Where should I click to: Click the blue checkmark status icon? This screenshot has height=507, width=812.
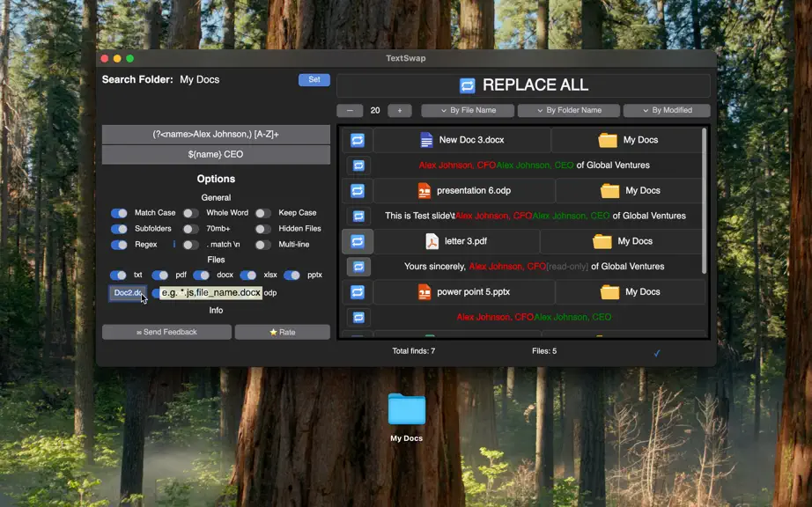(657, 353)
